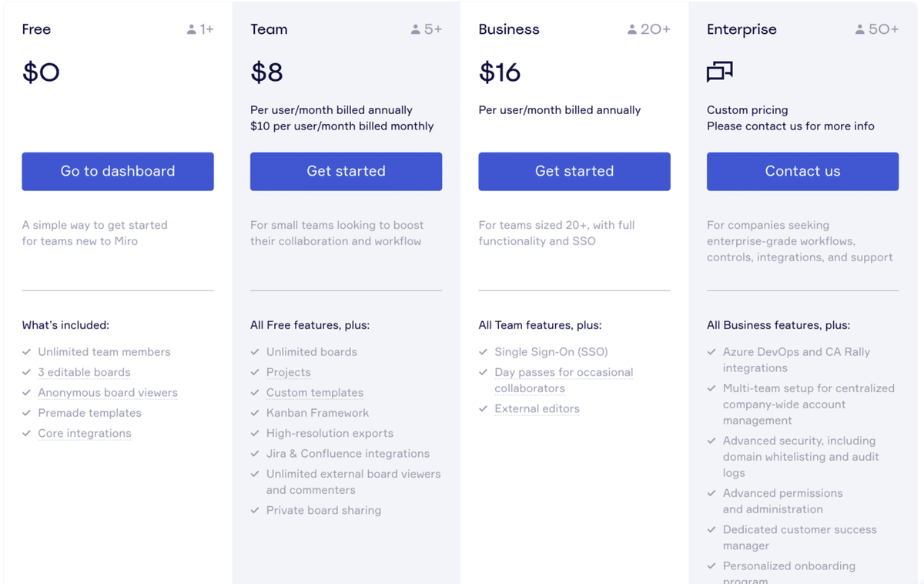924x584 pixels.
Task: Open the 3 editable boards tooltip link
Action: tap(84, 372)
